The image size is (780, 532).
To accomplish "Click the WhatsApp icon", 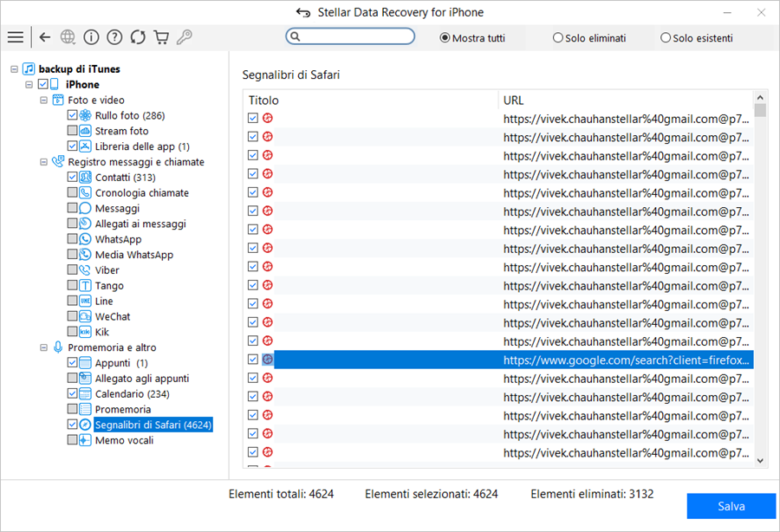I will (x=86, y=239).
